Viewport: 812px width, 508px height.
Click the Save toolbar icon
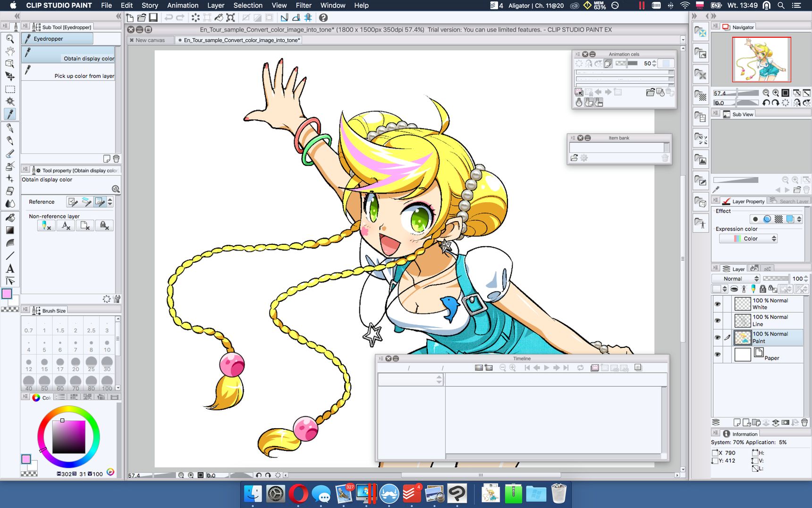(x=153, y=17)
